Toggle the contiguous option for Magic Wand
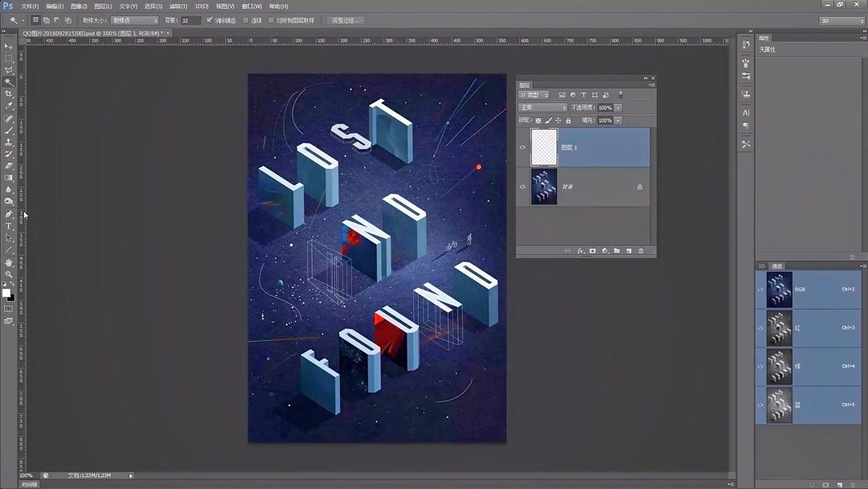Image resolution: width=868 pixels, height=489 pixels. (x=246, y=20)
